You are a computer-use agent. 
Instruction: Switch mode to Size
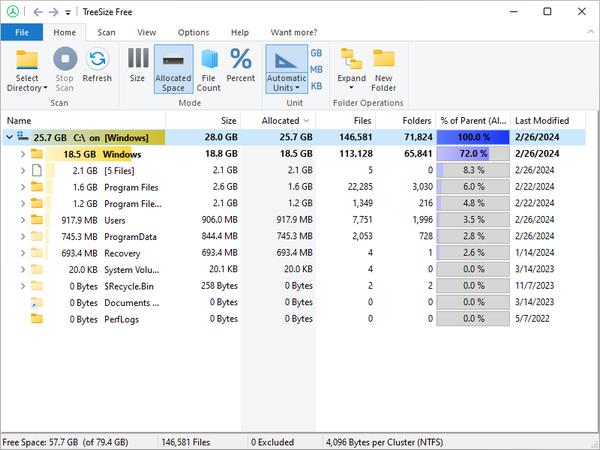coord(137,65)
